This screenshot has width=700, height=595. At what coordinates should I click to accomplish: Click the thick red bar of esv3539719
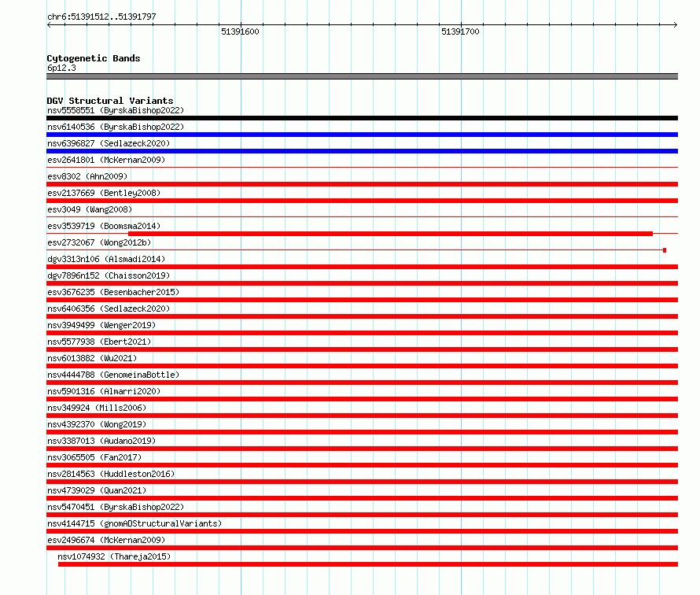[x=390, y=234]
